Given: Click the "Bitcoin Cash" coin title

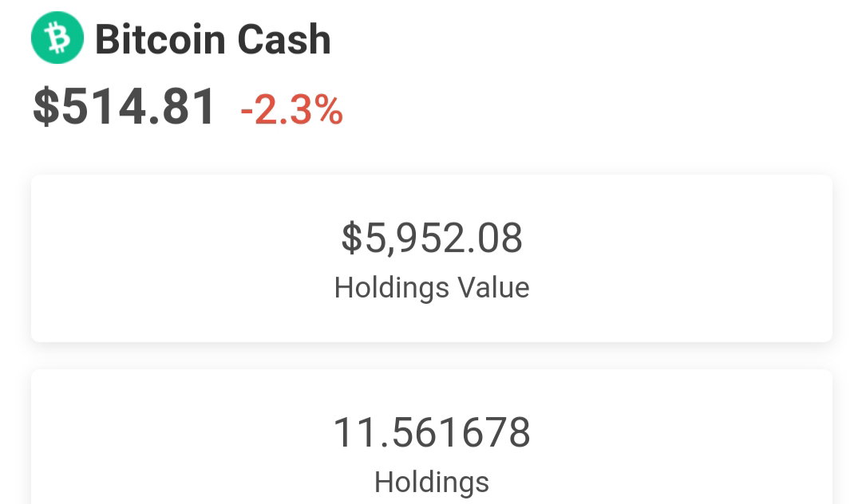Looking at the screenshot, I should (x=213, y=40).
